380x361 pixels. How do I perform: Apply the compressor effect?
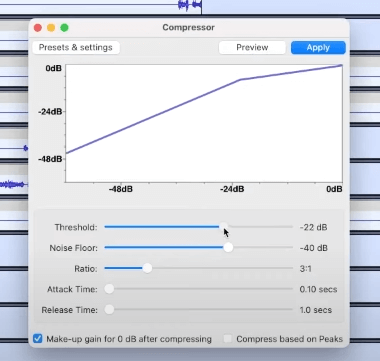[318, 48]
